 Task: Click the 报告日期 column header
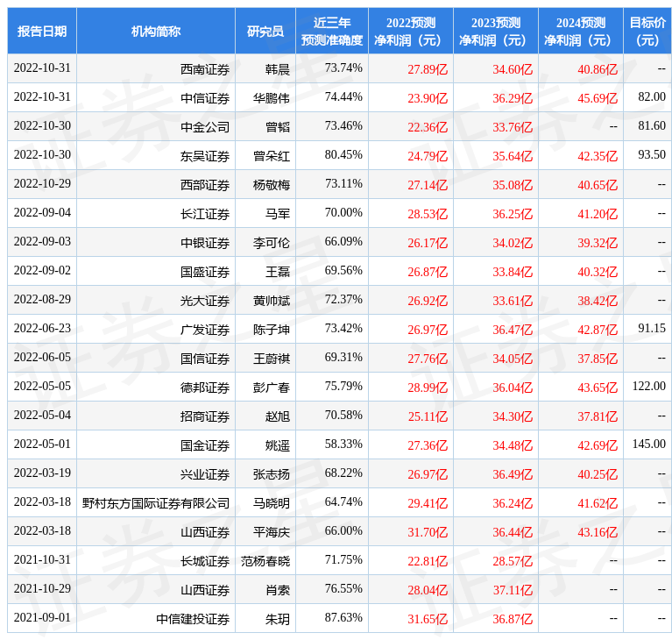pos(42,32)
